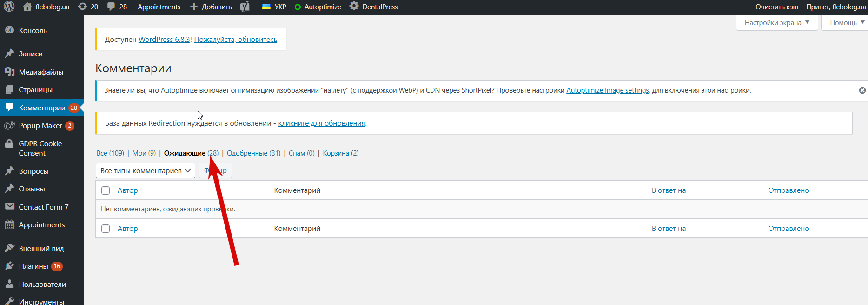Click the WordPress 6.8.3 link
This screenshot has height=305, width=868.
[164, 40]
